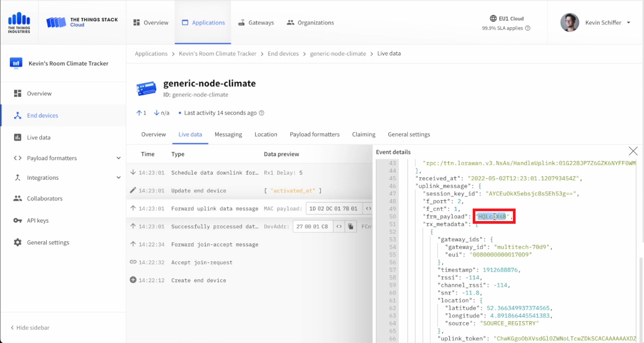Viewport: 644px width, 343px height.
Task: Close the Event details panel
Action: 633,151
